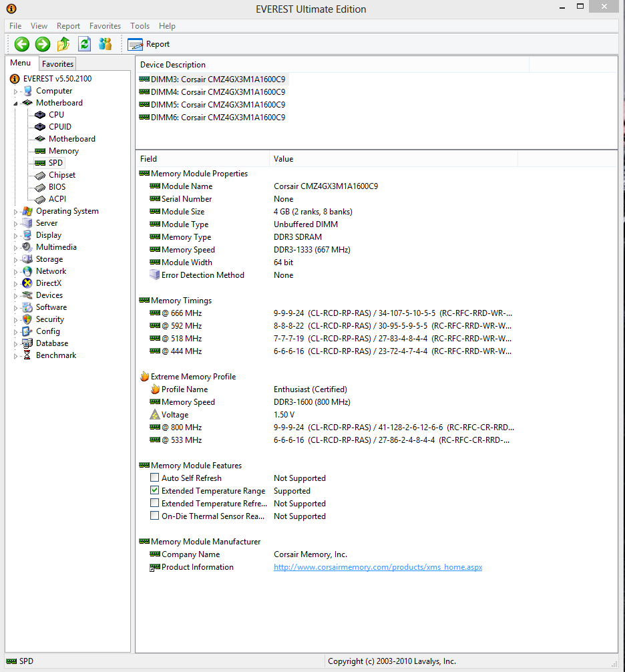This screenshot has width=625, height=672.
Task: Select the ACPI icon in tree
Action: [40, 199]
